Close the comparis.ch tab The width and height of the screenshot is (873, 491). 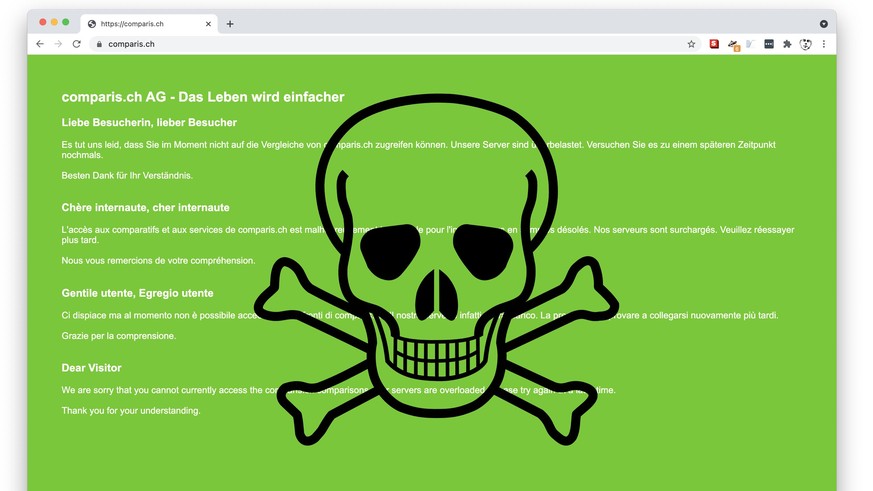(208, 23)
